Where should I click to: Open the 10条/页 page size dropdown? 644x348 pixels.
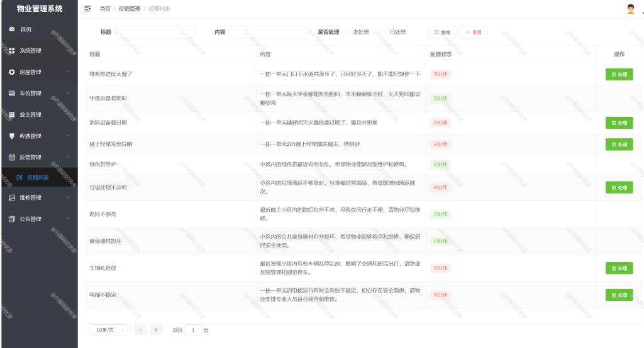(108, 330)
